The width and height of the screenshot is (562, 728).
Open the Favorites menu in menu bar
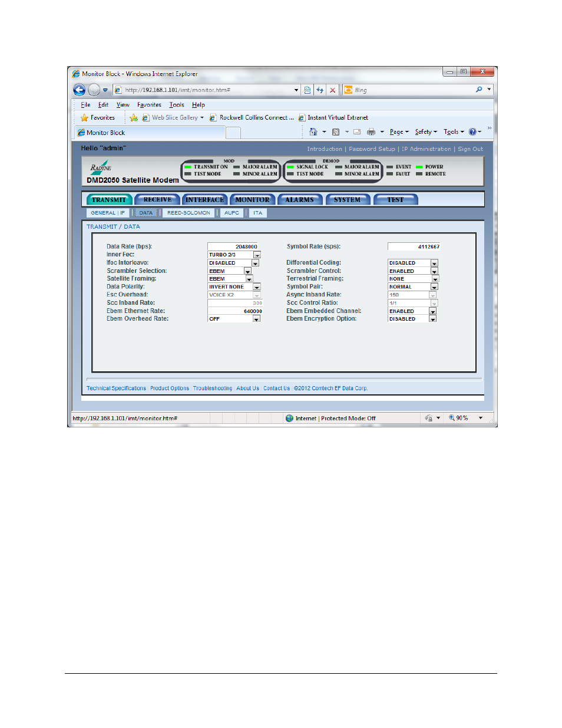click(149, 105)
